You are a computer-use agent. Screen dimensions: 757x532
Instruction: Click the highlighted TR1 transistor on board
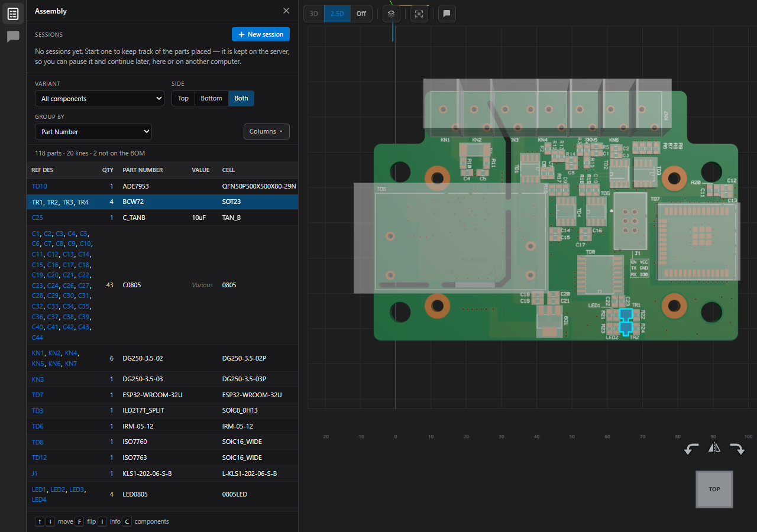626,314
